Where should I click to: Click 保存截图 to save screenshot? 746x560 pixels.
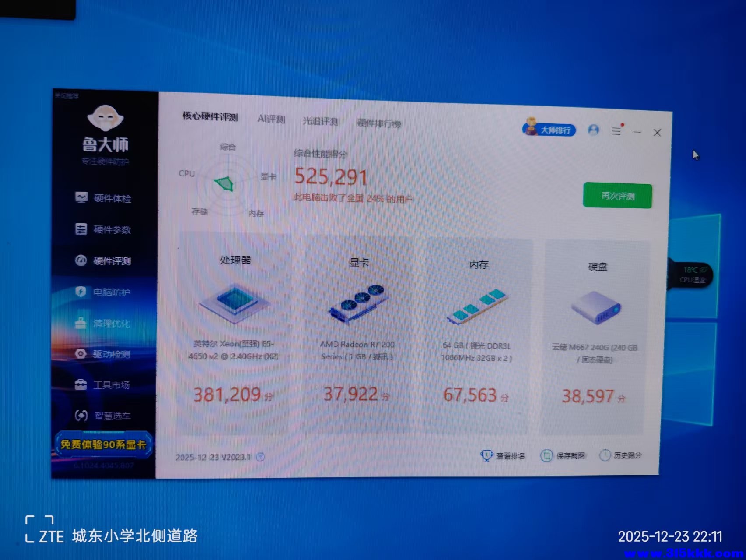563,456
